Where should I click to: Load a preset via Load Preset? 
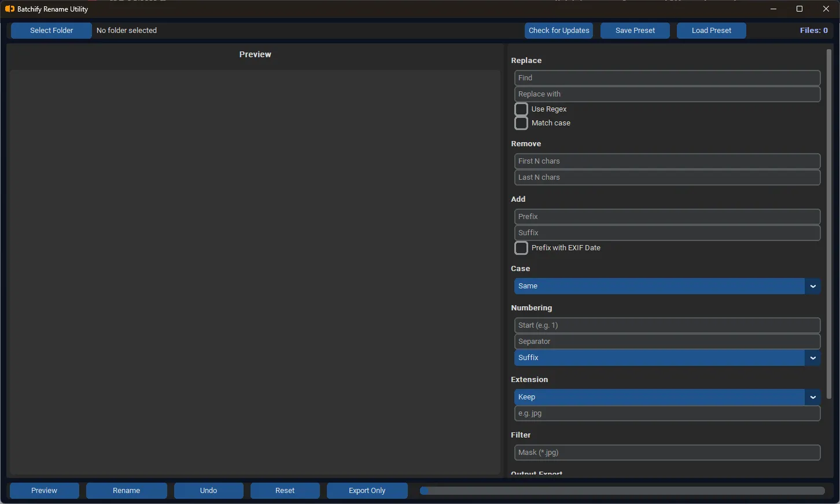coord(711,31)
